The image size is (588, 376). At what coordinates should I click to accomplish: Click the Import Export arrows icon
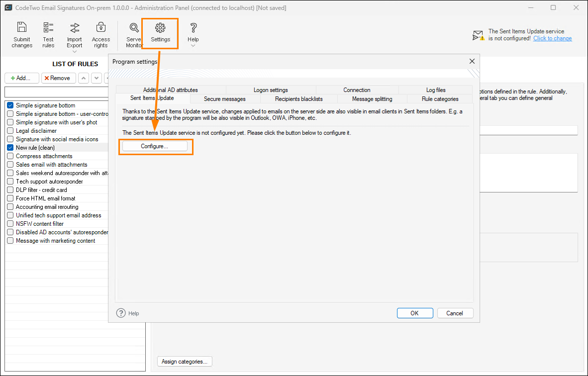(x=75, y=28)
